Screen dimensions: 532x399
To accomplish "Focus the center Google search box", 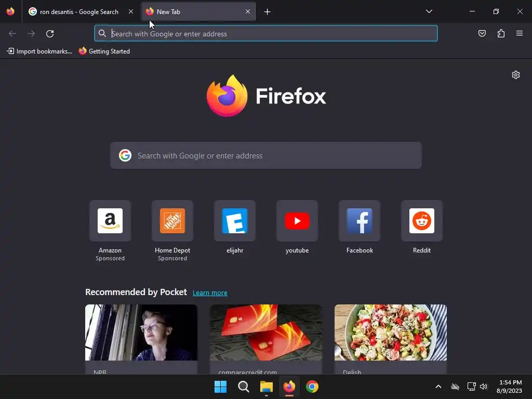I will coord(265,155).
